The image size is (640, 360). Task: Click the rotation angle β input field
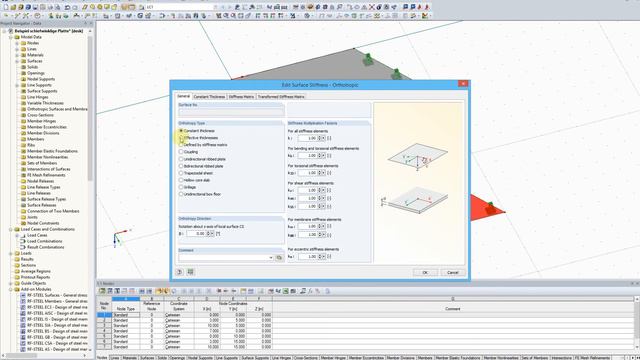click(196, 233)
